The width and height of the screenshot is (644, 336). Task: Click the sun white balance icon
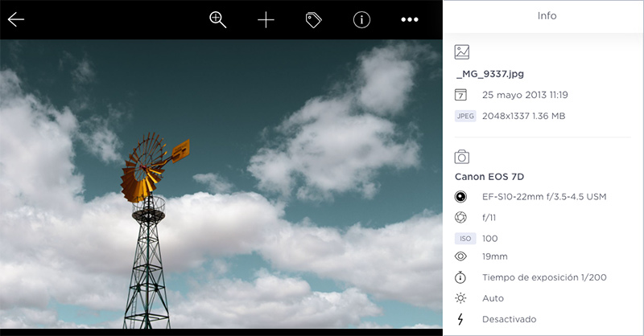coord(460,298)
